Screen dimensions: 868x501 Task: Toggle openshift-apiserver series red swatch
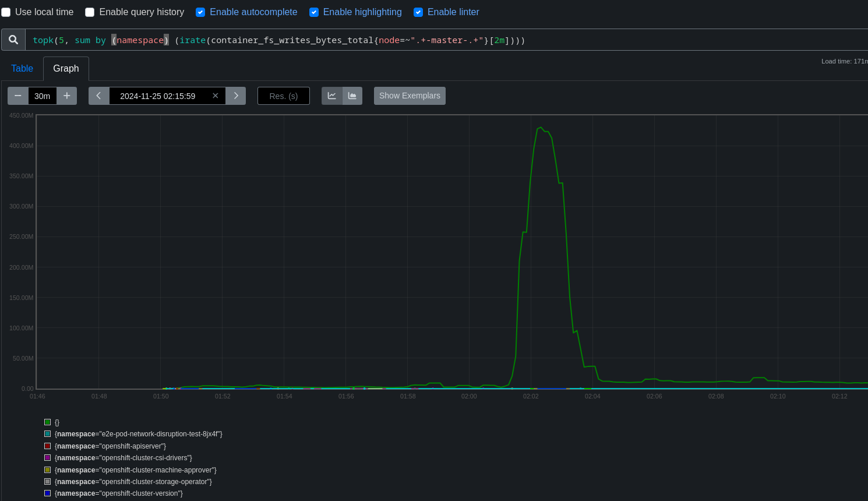(x=48, y=446)
